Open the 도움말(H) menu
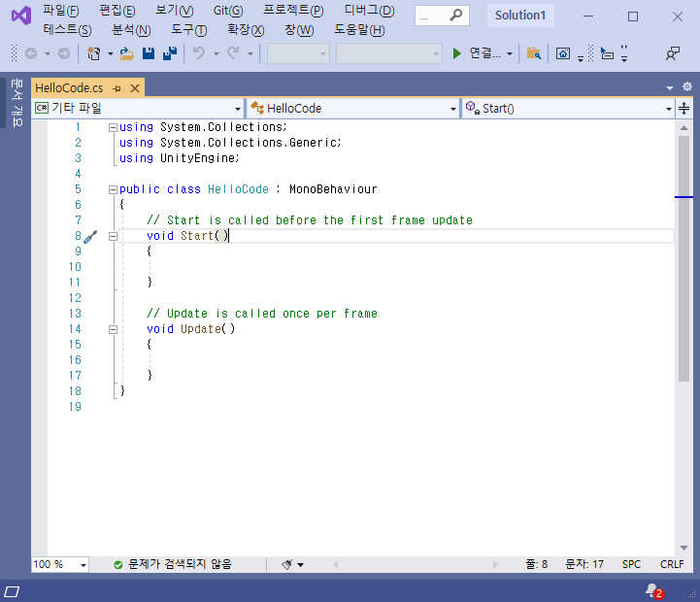 click(360, 30)
